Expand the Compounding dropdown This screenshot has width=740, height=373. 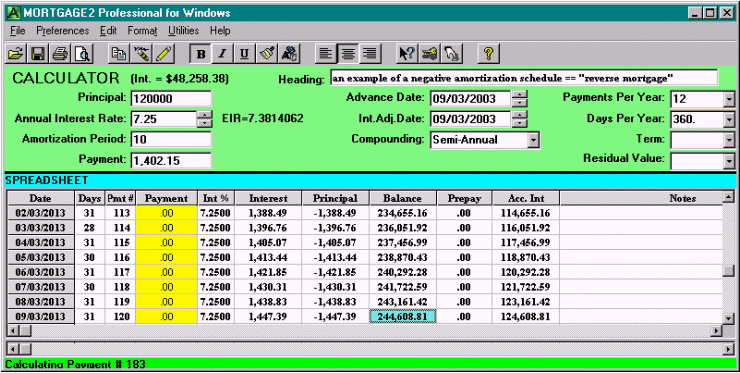click(533, 140)
